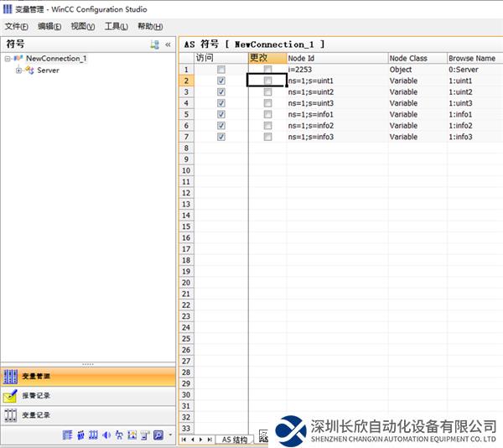The height and width of the screenshot is (448, 503).
Task: Expand the Server tree node
Action: [18, 70]
